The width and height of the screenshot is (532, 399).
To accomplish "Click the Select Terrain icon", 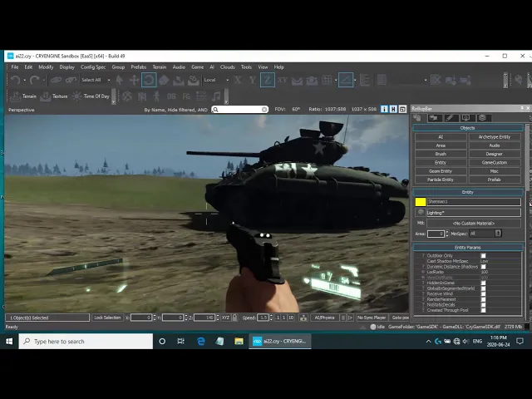I will click(x=179, y=80).
